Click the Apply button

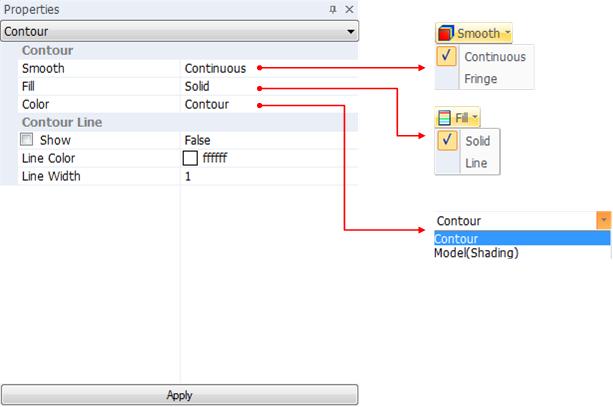pyautogui.click(x=179, y=395)
